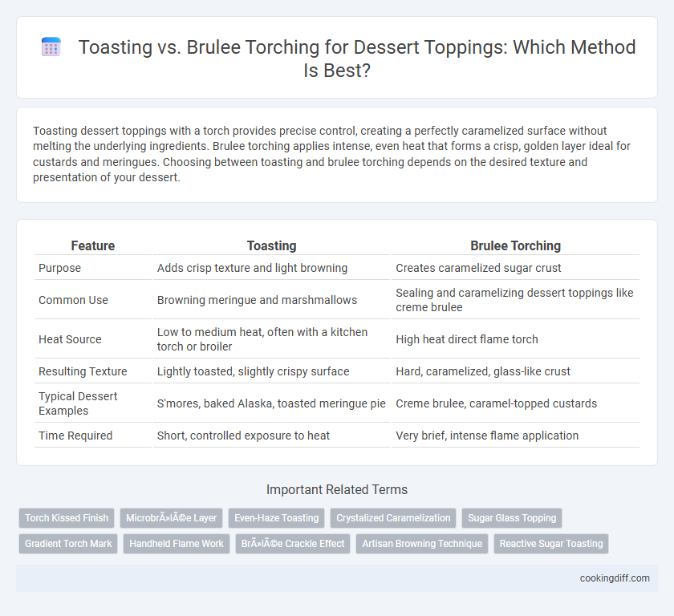Open the Reactive Sugar Toasting tag
The height and width of the screenshot is (616, 674).
tap(551, 543)
